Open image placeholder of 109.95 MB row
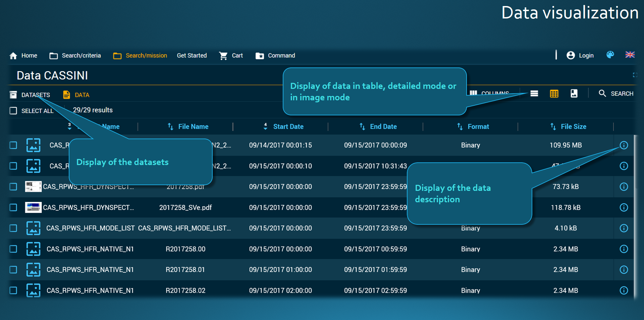 coord(34,145)
